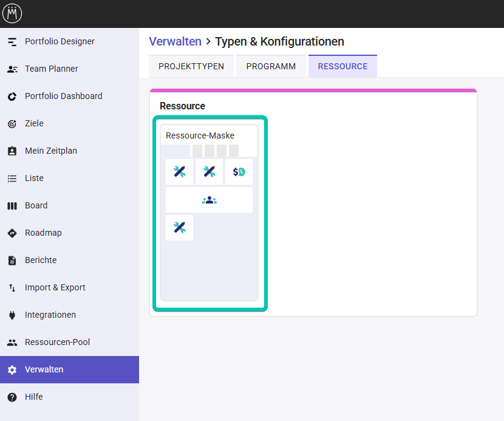Viewport: 504px width, 421px height.
Task: Click the team people icon in mask
Action: 209,200
